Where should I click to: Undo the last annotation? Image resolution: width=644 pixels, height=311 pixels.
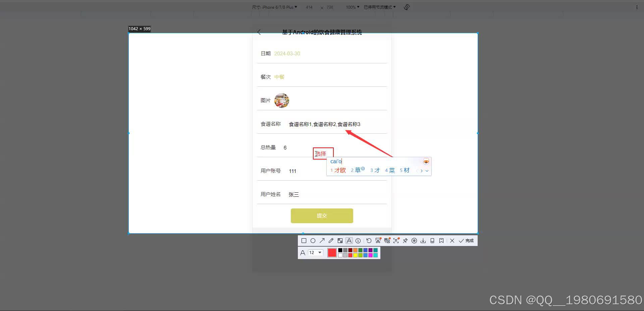(x=369, y=241)
